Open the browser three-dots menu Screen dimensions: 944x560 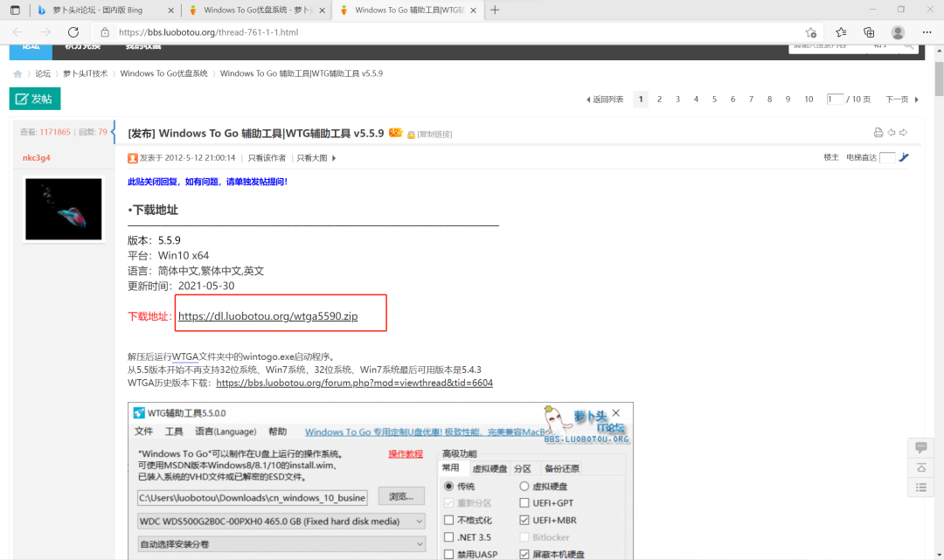point(927,32)
